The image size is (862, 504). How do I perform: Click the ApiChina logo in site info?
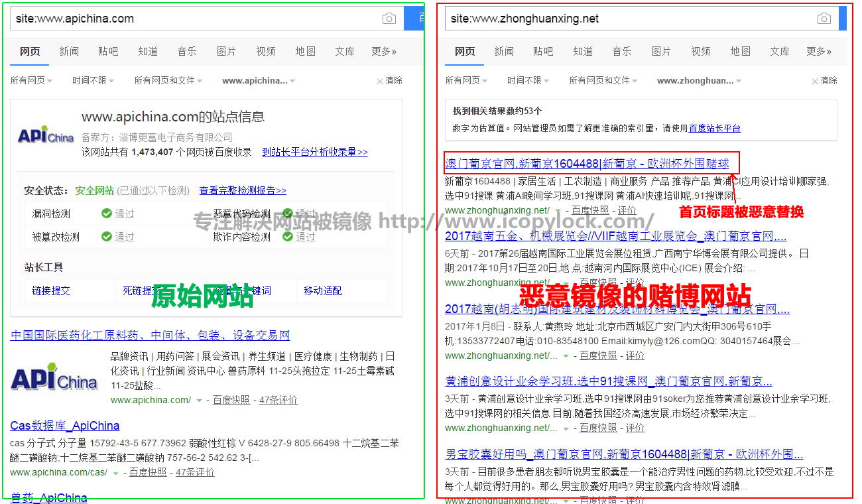pos(46,135)
